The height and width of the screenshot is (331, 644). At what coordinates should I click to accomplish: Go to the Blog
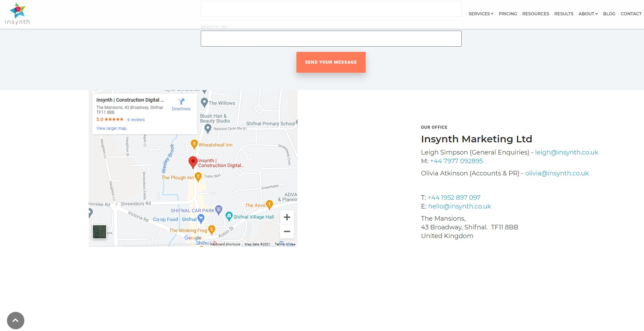(609, 14)
